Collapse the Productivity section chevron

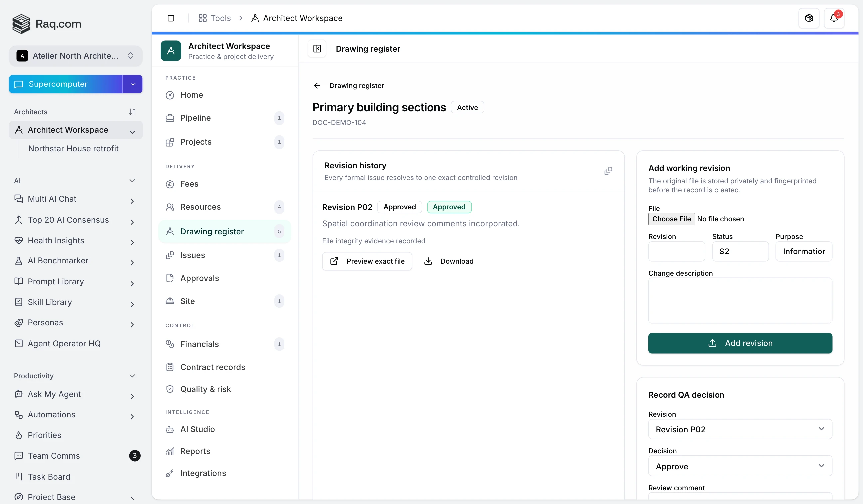(132, 376)
